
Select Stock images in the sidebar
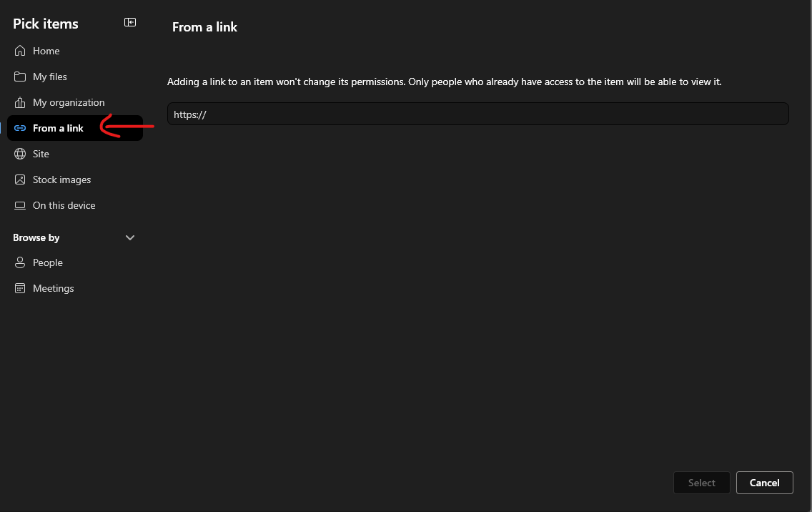click(x=61, y=179)
